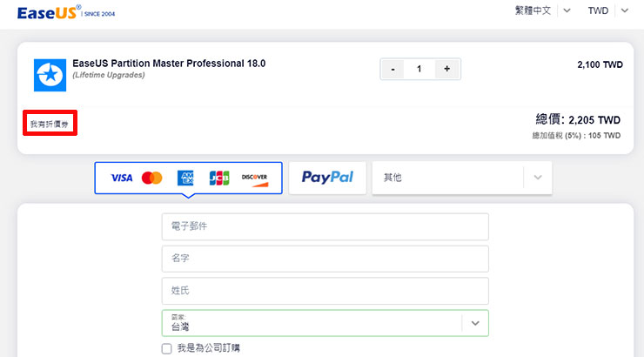Click the Partition Master product icon

tap(50, 75)
